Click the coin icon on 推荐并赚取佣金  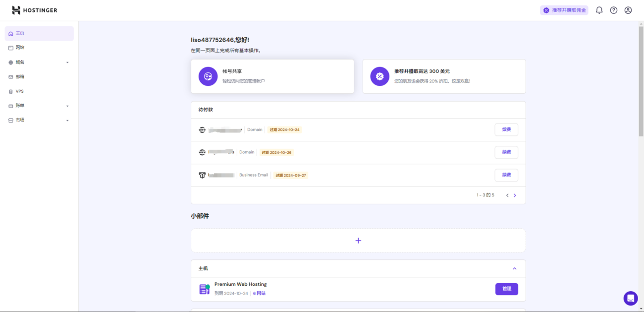(x=546, y=9)
